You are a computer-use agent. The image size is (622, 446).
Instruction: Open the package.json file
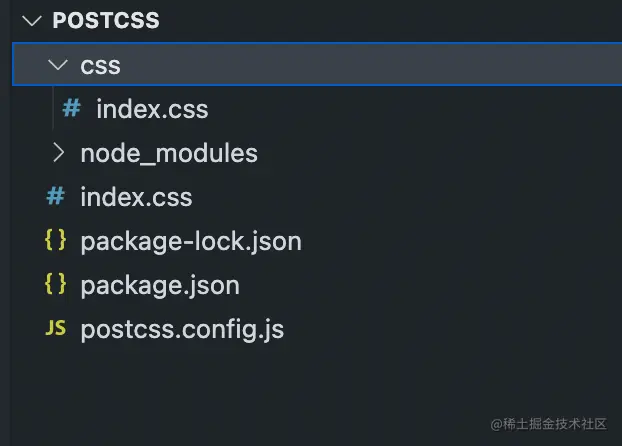[x=160, y=285]
